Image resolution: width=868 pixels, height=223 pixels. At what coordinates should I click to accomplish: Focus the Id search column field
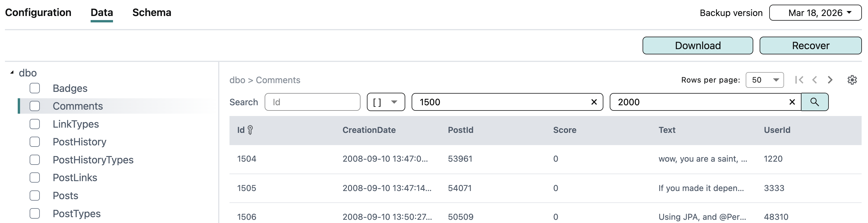[x=312, y=102]
